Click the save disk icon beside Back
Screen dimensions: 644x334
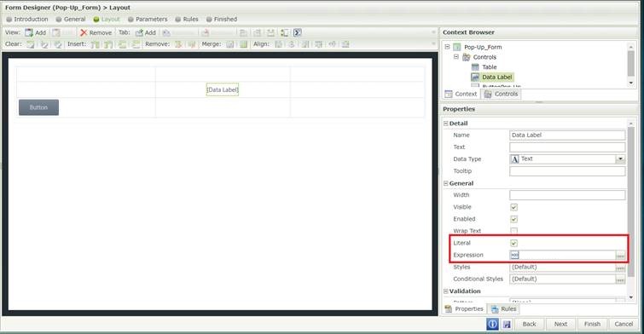(507, 324)
